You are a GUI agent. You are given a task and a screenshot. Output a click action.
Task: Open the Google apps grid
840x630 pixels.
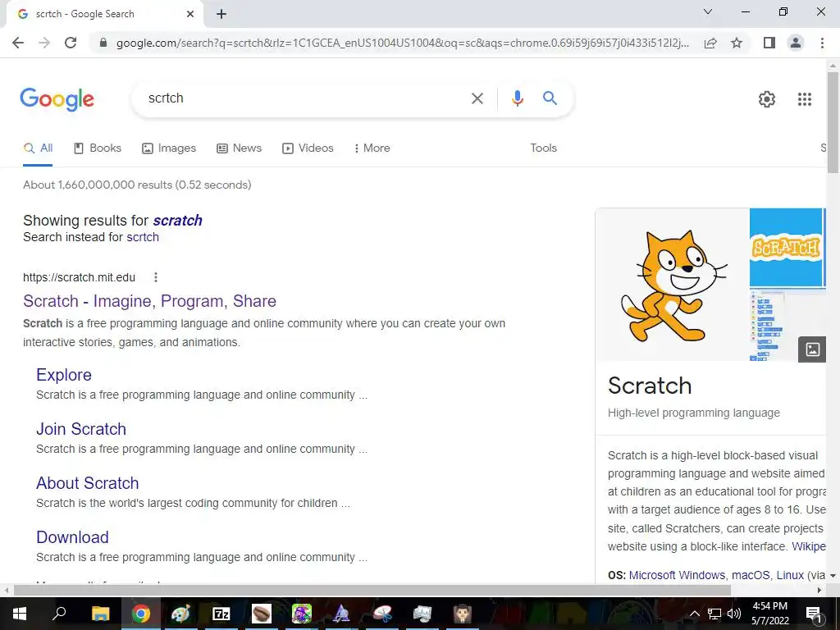point(804,99)
